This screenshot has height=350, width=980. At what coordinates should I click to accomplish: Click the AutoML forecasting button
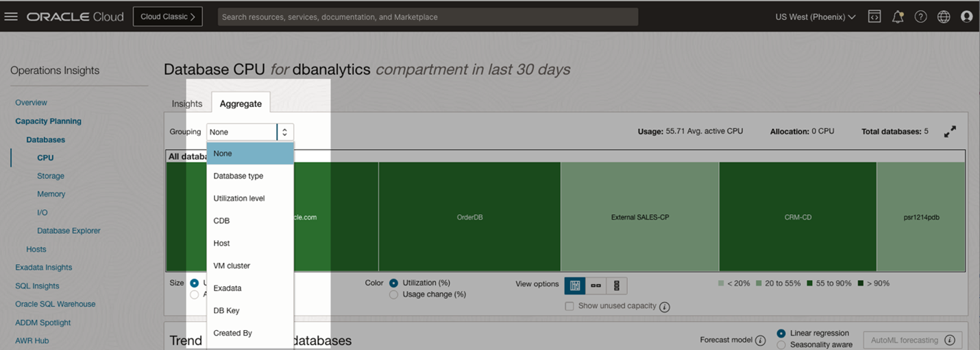tap(912, 340)
